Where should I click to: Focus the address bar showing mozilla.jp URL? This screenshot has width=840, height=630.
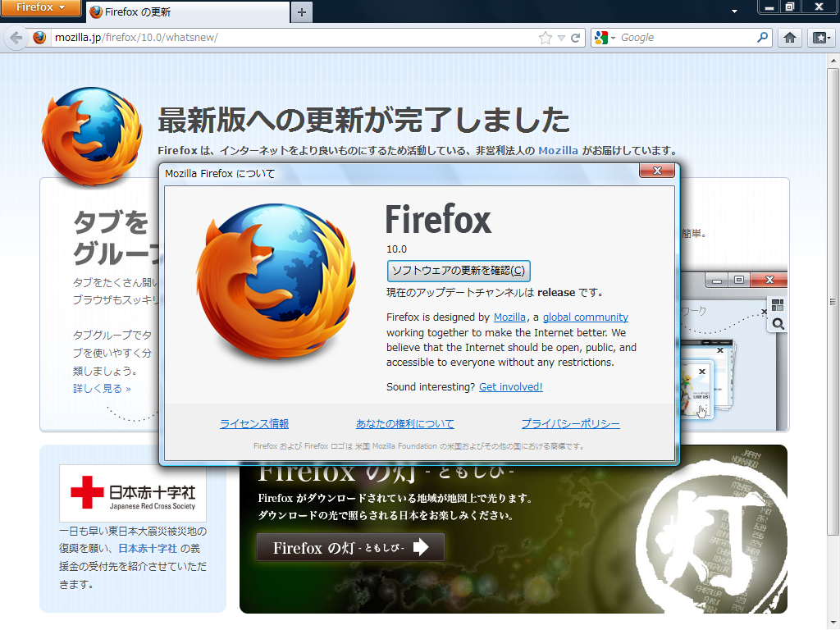pyautogui.click(x=294, y=38)
